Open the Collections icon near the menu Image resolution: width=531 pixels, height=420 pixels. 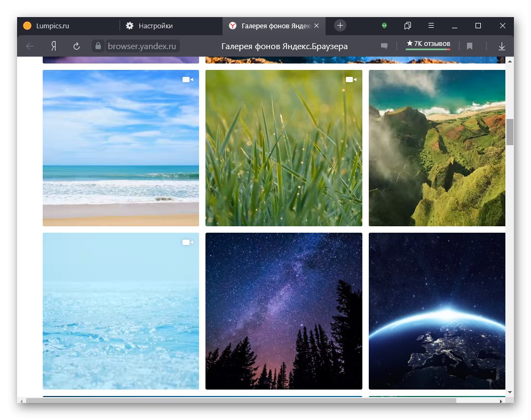tap(407, 26)
